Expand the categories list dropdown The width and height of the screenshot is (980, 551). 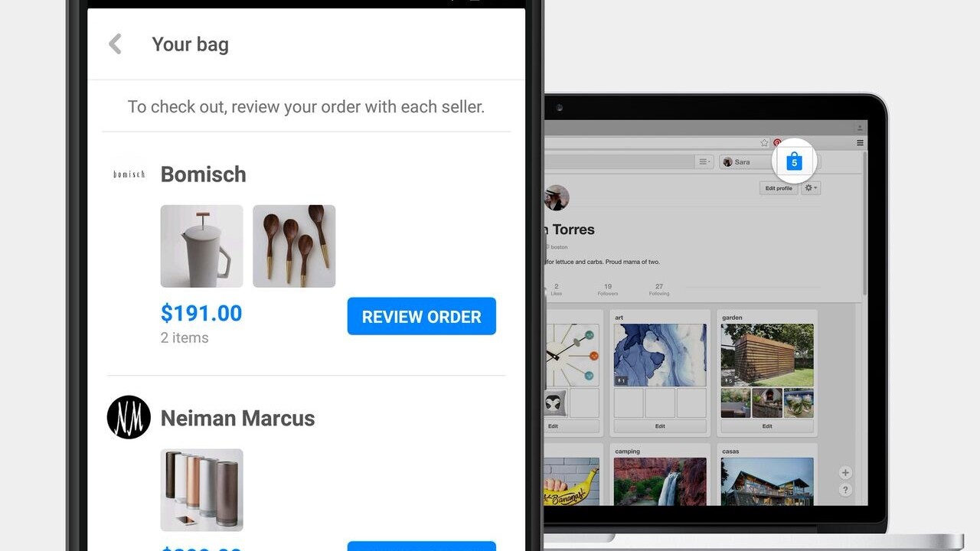pos(704,162)
